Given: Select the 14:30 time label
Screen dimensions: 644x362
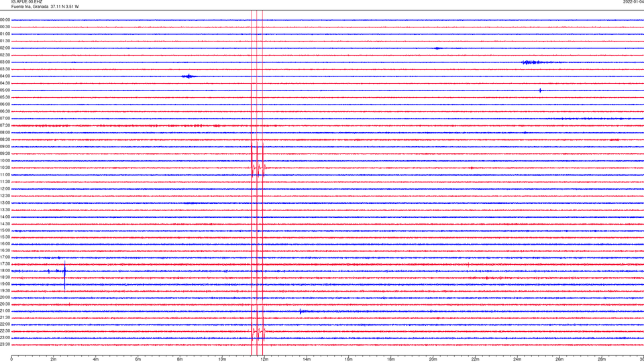Looking at the screenshot, I should [5, 224].
